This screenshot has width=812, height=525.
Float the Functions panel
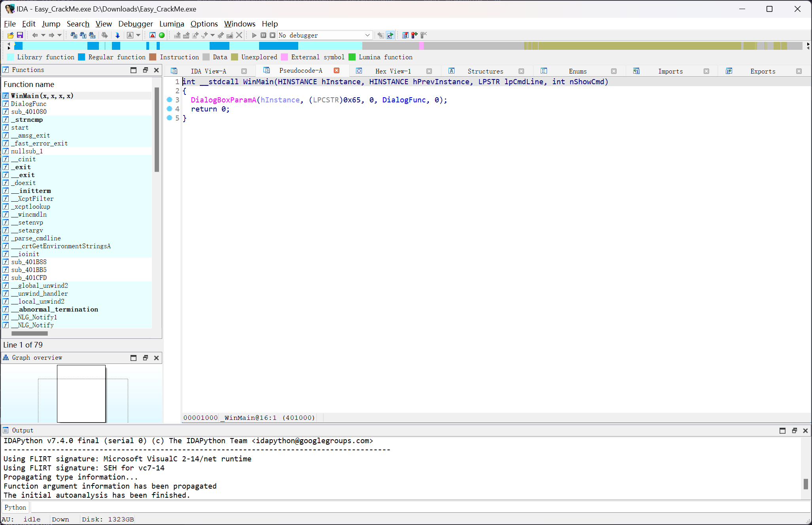click(x=145, y=70)
